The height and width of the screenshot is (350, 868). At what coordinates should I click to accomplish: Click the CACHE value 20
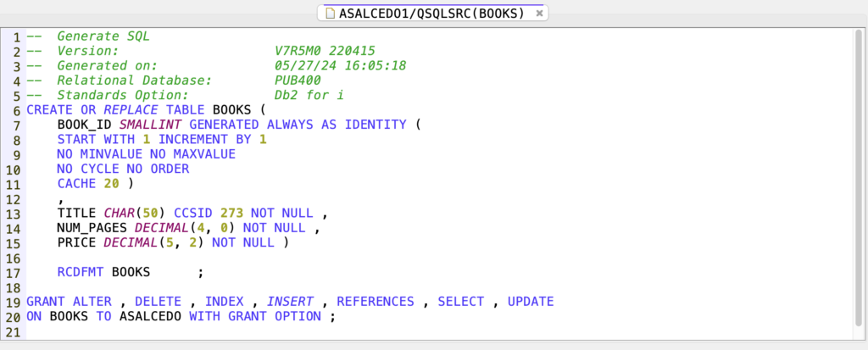pyautogui.click(x=111, y=184)
